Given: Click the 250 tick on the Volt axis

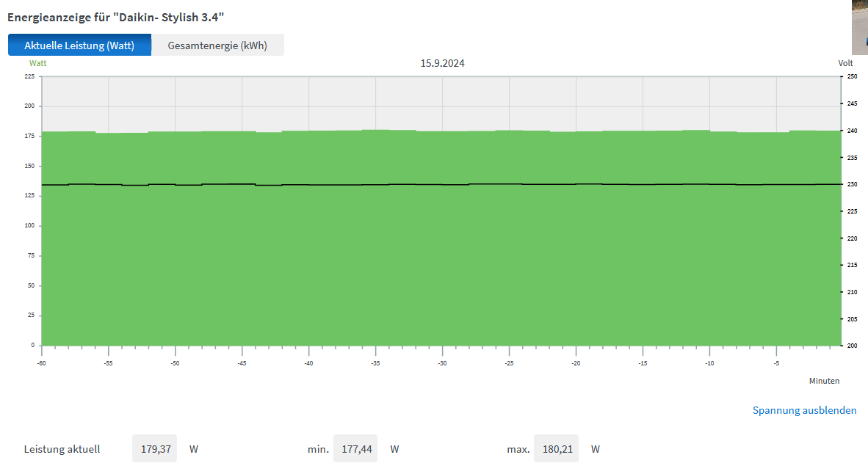Looking at the screenshot, I should pyautogui.click(x=852, y=76).
